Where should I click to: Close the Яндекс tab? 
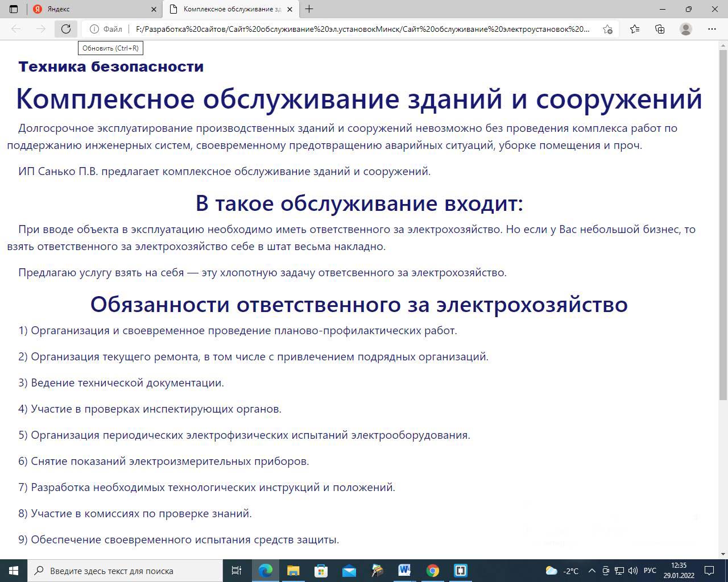coord(154,9)
